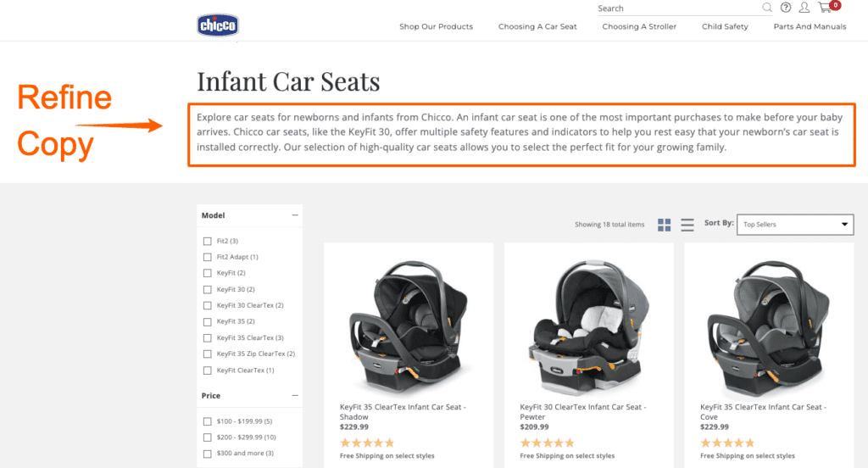Collapse the Price filter section

[x=295, y=395]
